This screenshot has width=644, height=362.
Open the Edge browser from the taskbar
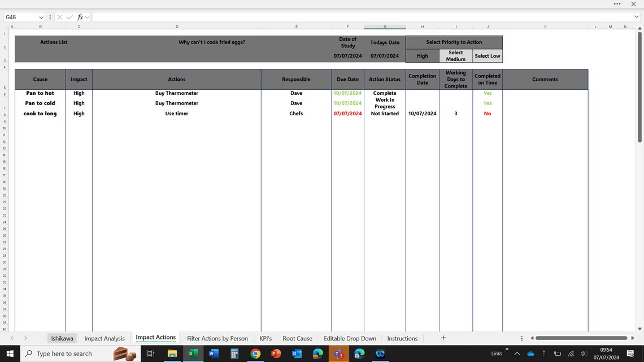359,354
